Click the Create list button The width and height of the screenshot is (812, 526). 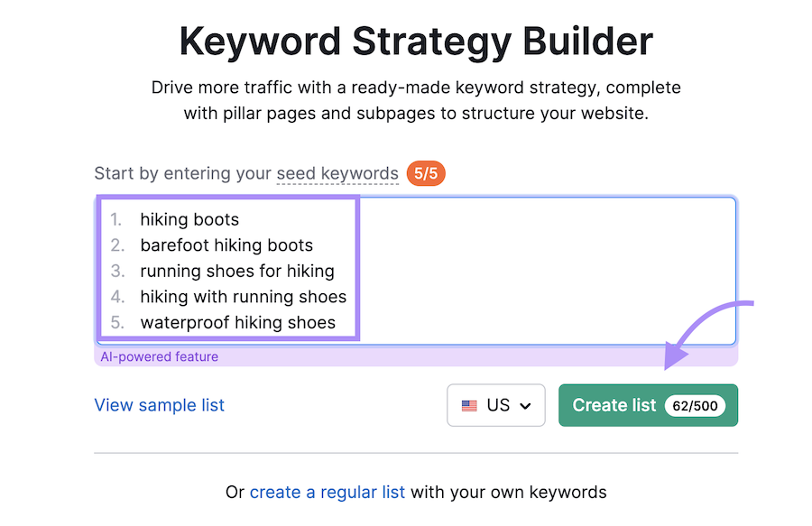(x=614, y=405)
